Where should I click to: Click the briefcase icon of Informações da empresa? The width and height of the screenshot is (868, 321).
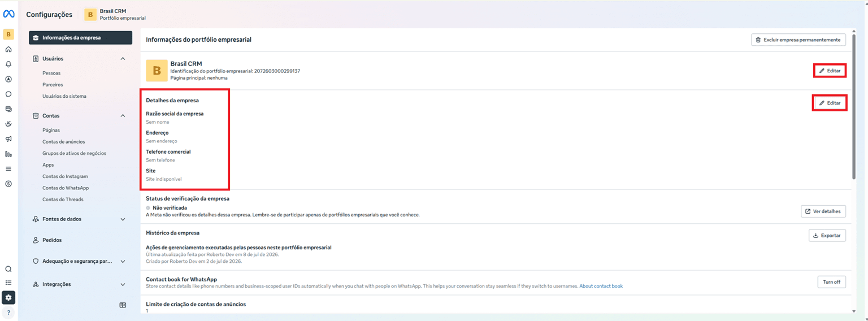(x=36, y=38)
